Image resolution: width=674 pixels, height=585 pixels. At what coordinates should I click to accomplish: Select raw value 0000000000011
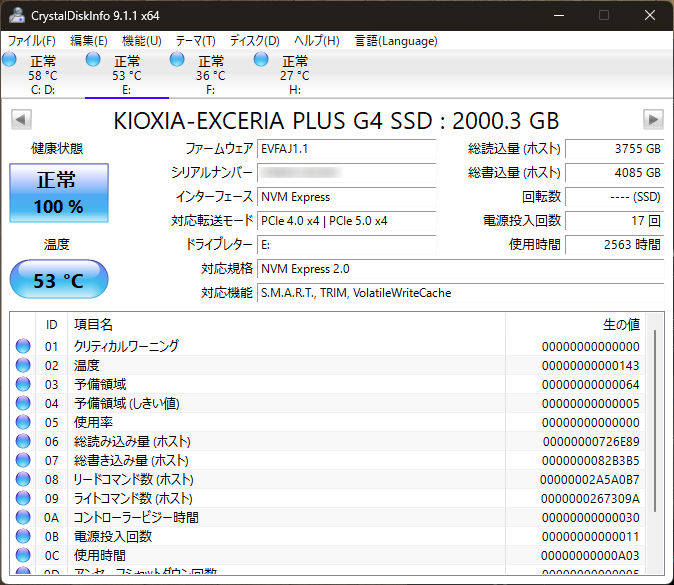click(590, 536)
